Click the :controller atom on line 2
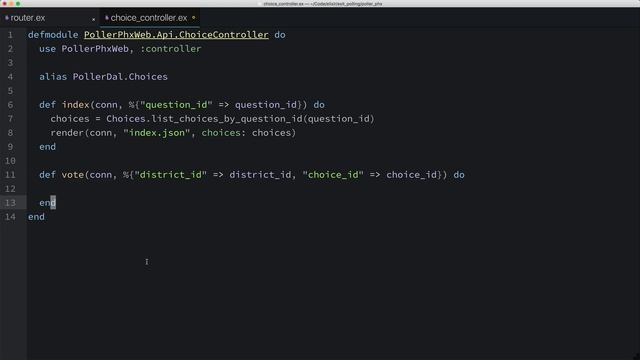The image size is (640, 360). coord(171,49)
